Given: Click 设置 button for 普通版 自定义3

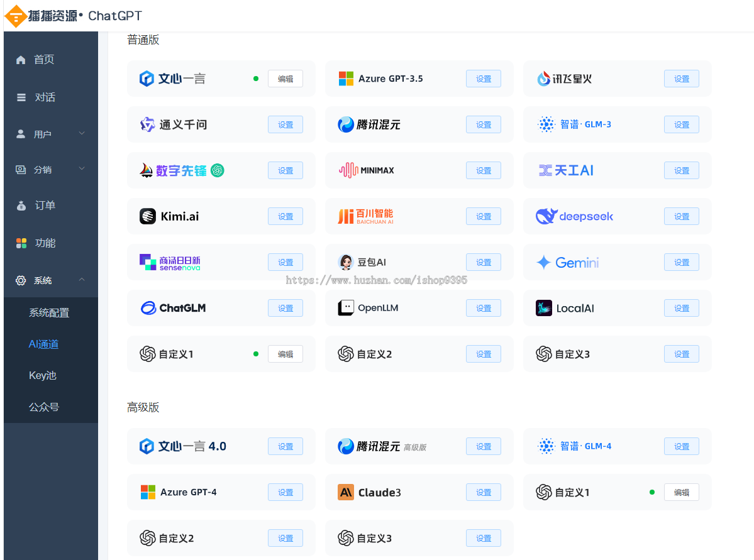Looking at the screenshot, I should pos(682,354).
